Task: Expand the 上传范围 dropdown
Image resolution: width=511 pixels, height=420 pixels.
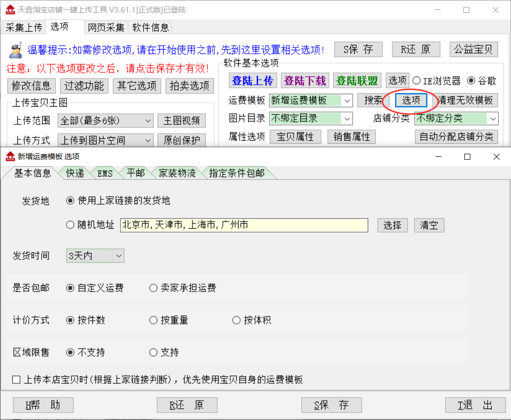Action: (148, 120)
